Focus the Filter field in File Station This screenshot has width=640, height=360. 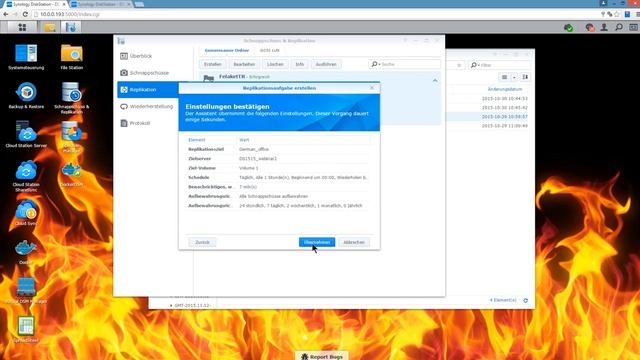coord(505,65)
